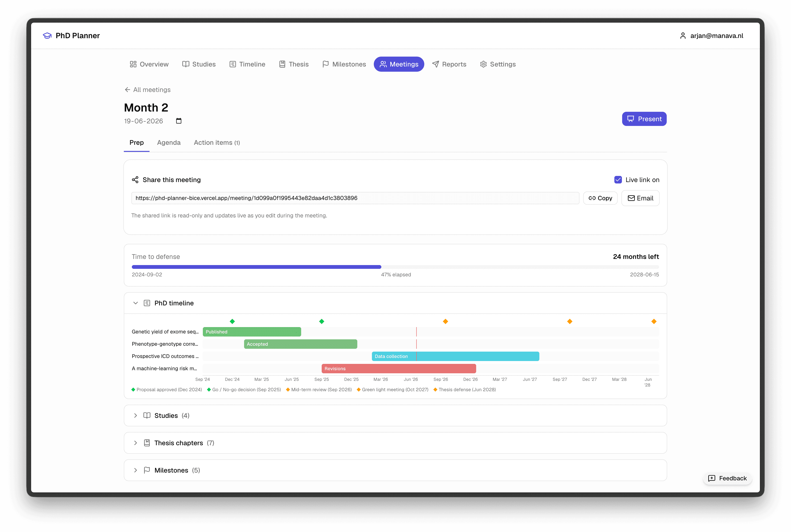Click the 'Proposal approved (Dec 2024)' legend entry
The image size is (791, 532).
(167, 390)
